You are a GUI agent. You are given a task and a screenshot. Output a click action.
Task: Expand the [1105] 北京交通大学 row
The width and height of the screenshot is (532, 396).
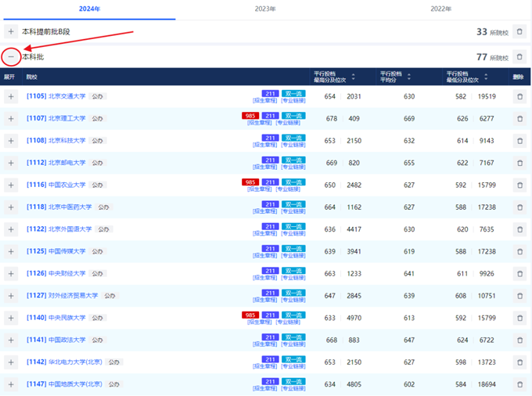click(x=11, y=96)
